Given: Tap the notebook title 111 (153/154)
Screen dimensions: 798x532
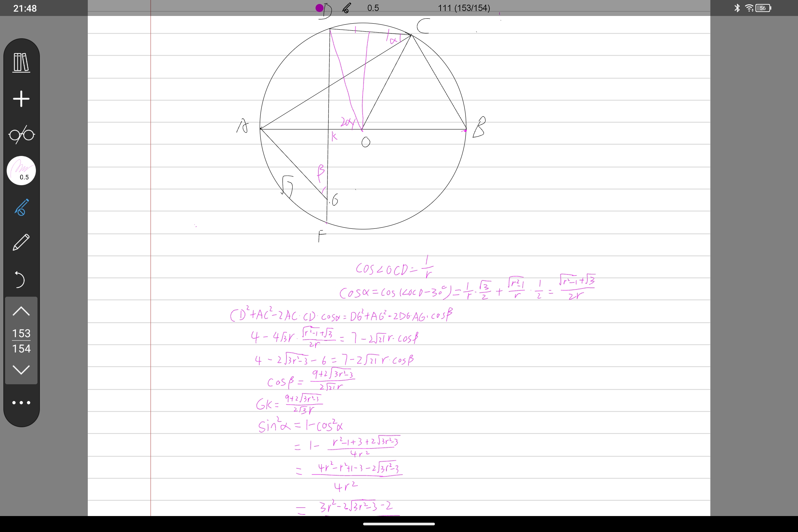Looking at the screenshot, I should point(464,8).
